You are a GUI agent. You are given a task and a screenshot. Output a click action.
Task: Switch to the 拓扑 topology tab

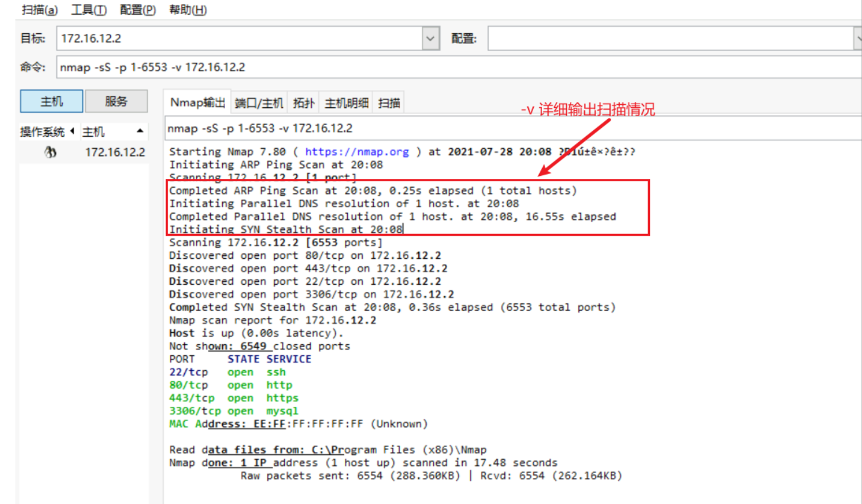(303, 103)
